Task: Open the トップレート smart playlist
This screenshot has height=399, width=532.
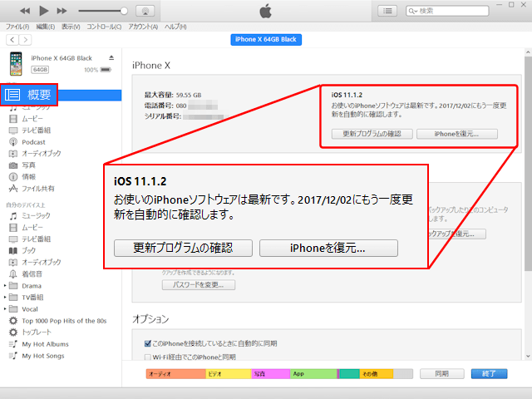Action: [37, 332]
